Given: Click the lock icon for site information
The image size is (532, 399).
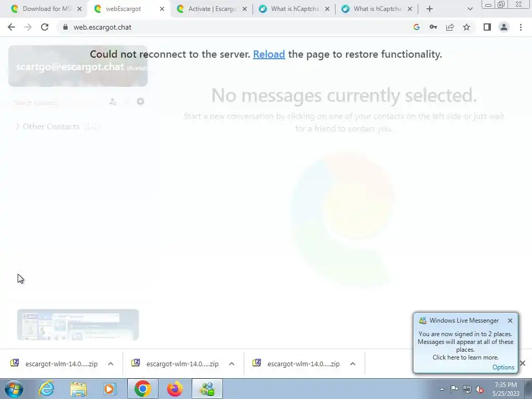Looking at the screenshot, I should coord(65,27).
